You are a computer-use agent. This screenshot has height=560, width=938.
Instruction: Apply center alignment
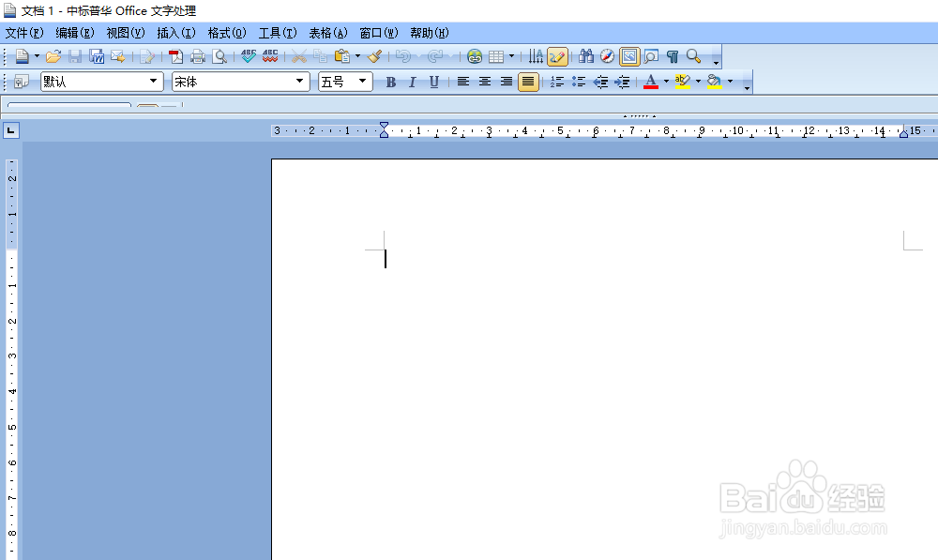pyautogui.click(x=484, y=82)
